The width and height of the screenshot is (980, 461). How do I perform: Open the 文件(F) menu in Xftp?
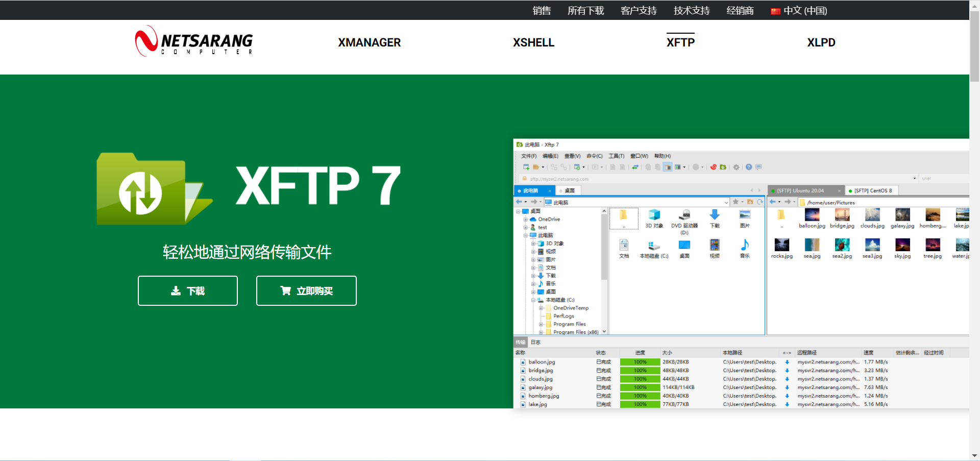pos(529,156)
